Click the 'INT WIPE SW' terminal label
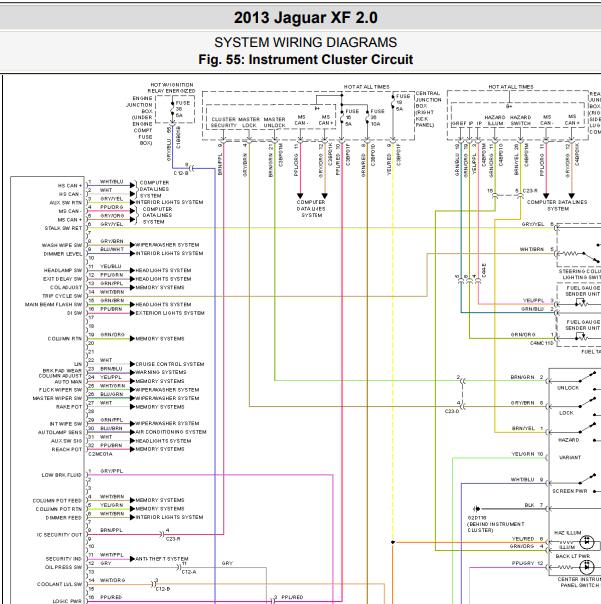The width and height of the screenshot is (601, 604). 65,424
